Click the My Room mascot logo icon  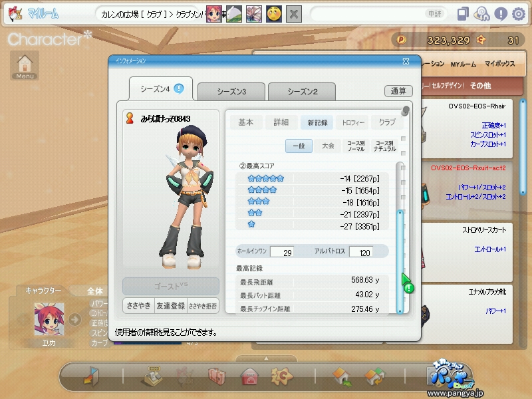pos(15,14)
